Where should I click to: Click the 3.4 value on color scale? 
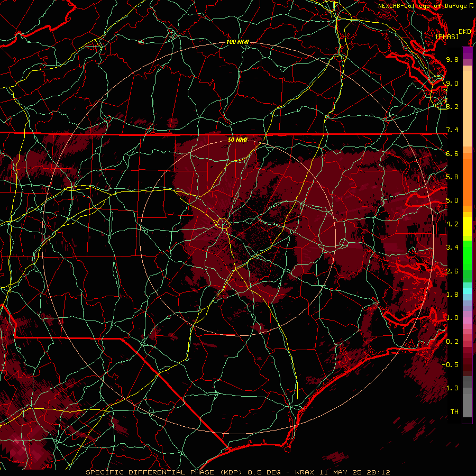tap(452, 248)
